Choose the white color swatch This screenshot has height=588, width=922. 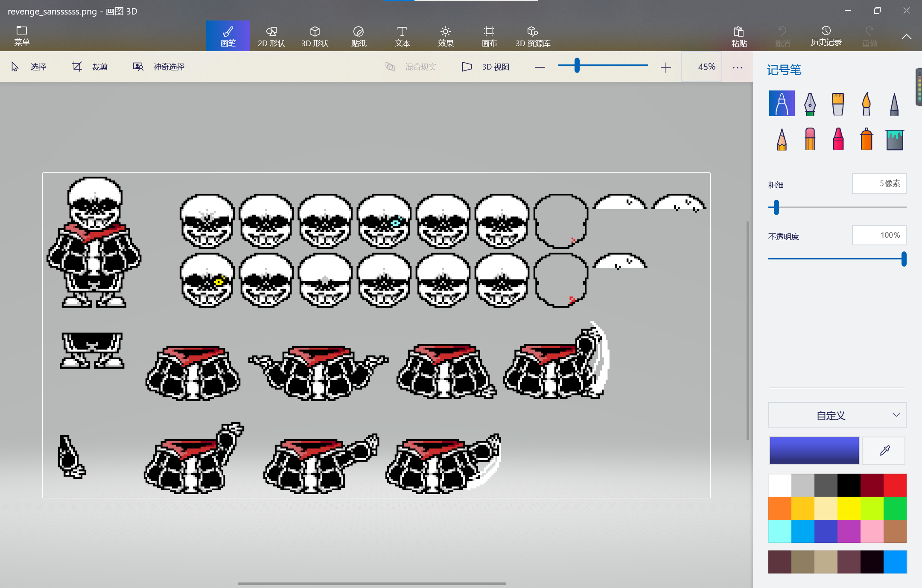coord(780,485)
